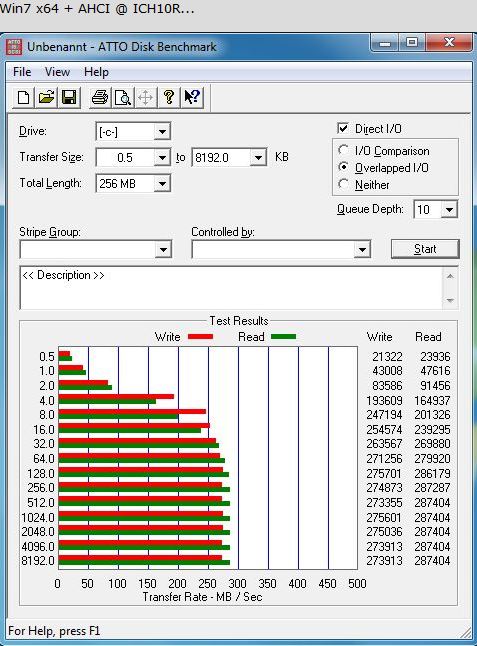Click the About question mark icon
The height and width of the screenshot is (646, 477).
169,98
